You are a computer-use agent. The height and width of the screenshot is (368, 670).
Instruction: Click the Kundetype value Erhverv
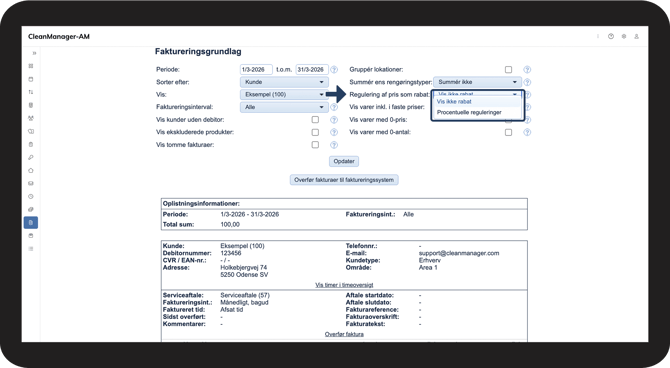click(430, 260)
